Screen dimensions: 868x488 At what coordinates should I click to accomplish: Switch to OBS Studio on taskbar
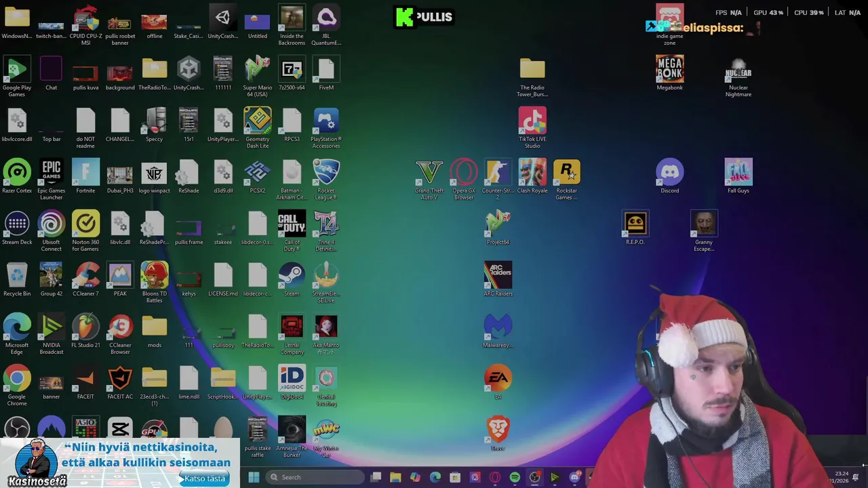click(x=535, y=477)
